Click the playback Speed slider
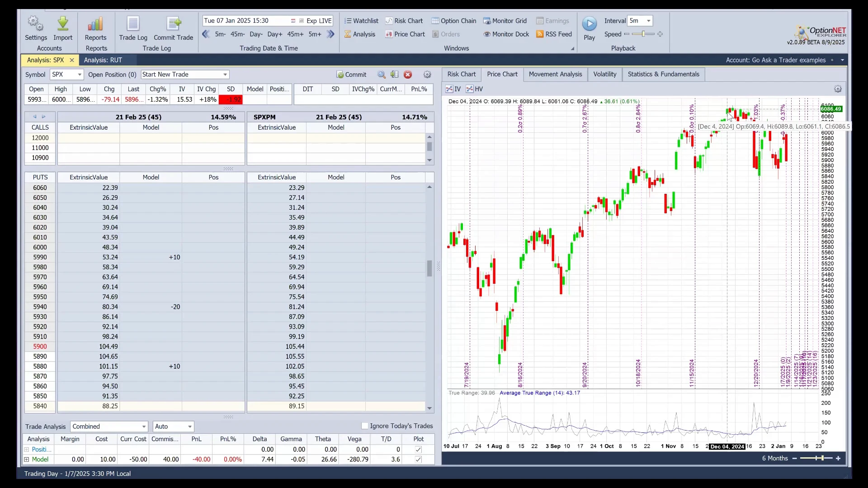 pyautogui.click(x=643, y=34)
